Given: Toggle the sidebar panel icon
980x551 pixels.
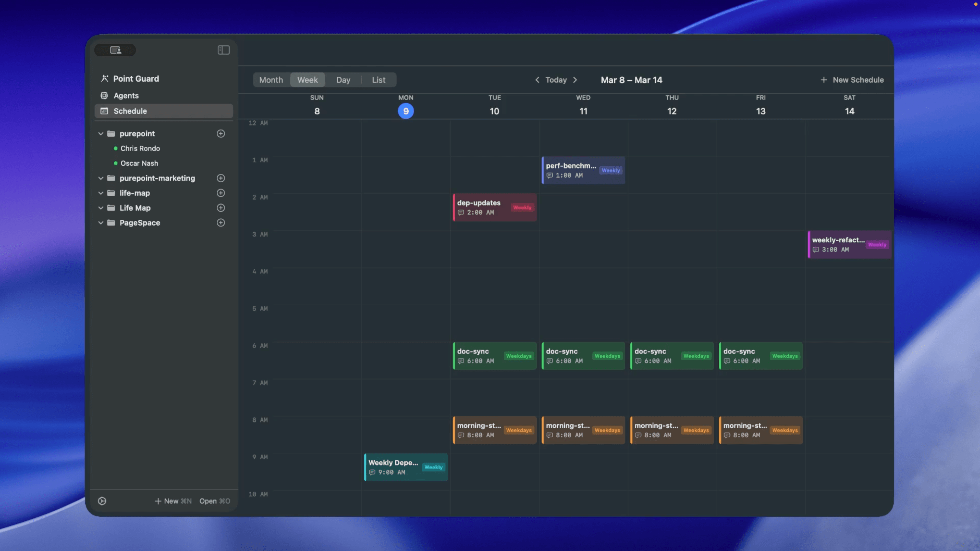Looking at the screenshot, I should [223, 50].
